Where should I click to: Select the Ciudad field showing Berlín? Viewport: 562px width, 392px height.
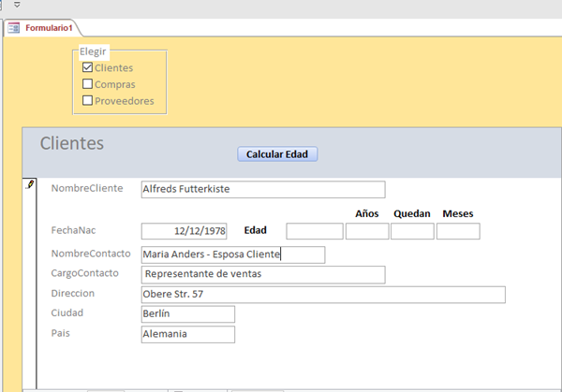tap(187, 314)
